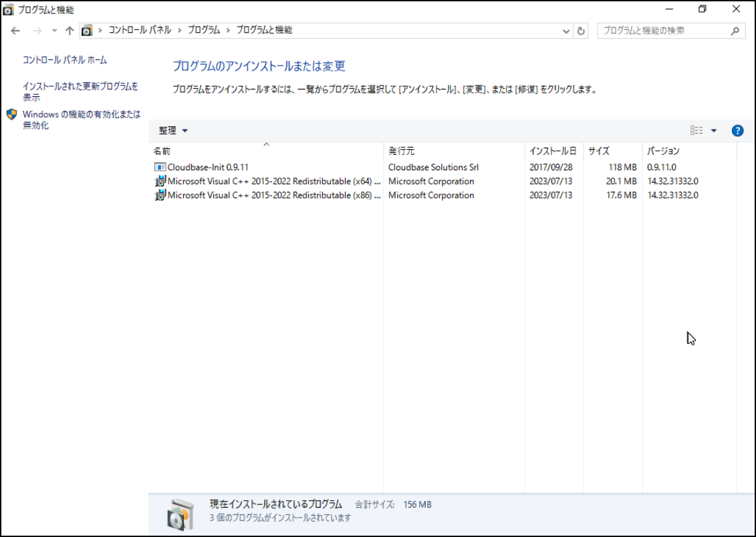Screen dimensions: 756x537
Task: Sort by 発行元 column header
Action: click(x=454, y=151)
